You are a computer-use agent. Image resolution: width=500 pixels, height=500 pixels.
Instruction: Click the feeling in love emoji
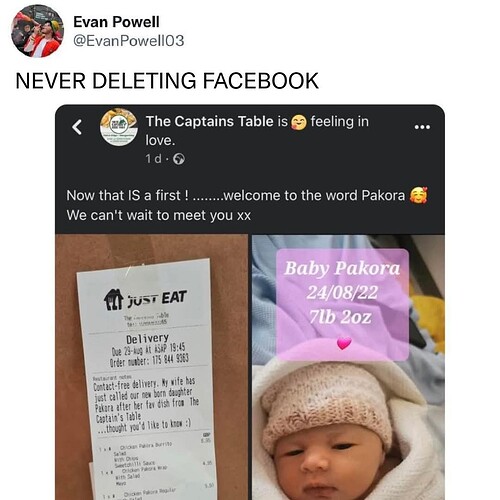click(x=298, y=122)
